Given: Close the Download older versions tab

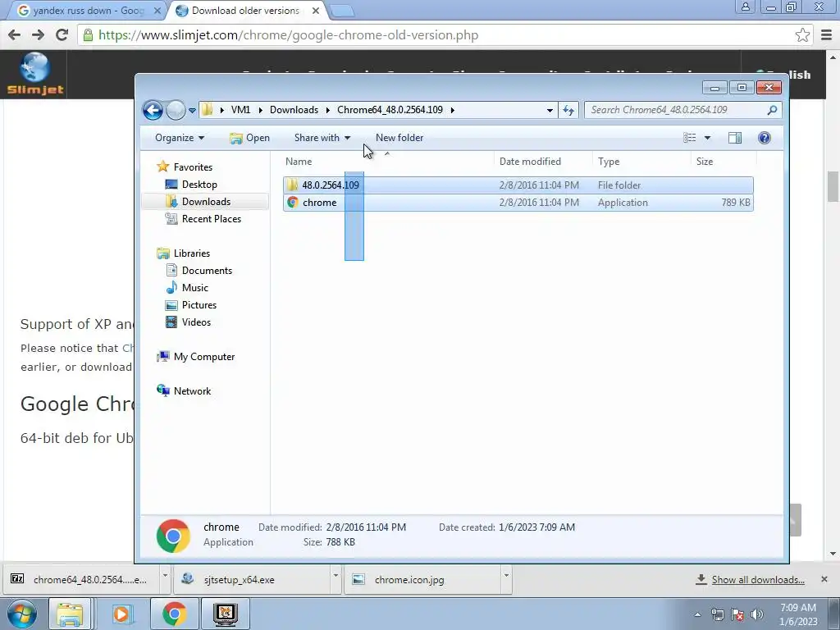Looking at the screenshot, I should click(316, 11).
